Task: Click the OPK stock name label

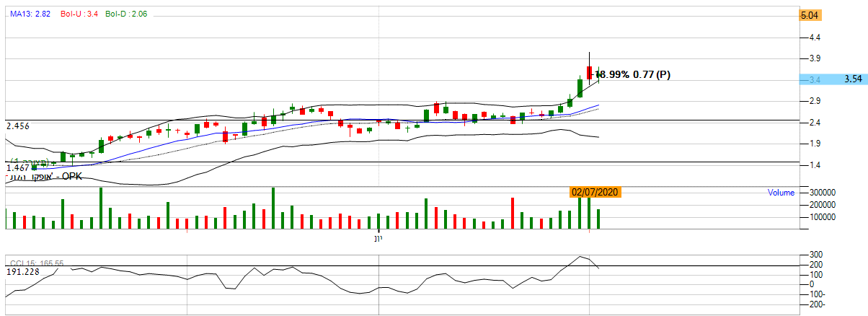Action: coord(45,176)
